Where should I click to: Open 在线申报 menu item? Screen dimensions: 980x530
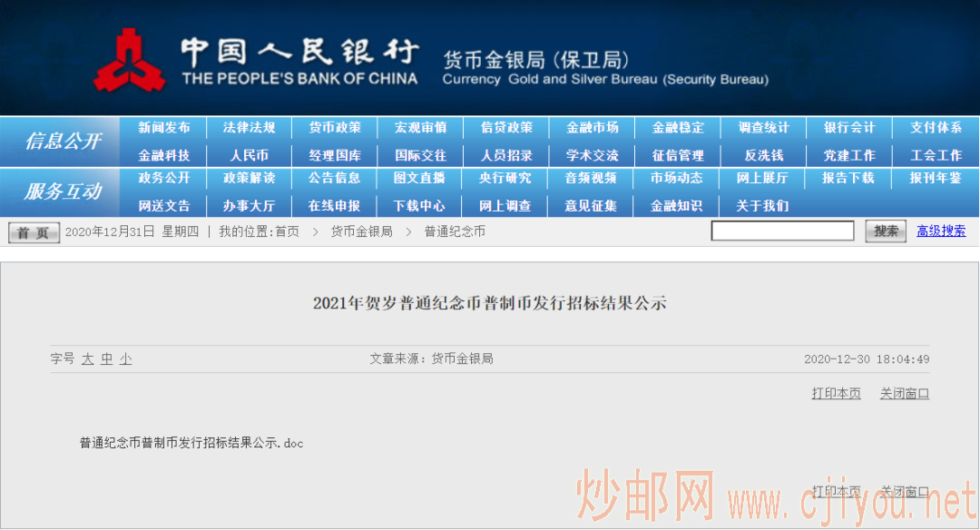(334, 206)
